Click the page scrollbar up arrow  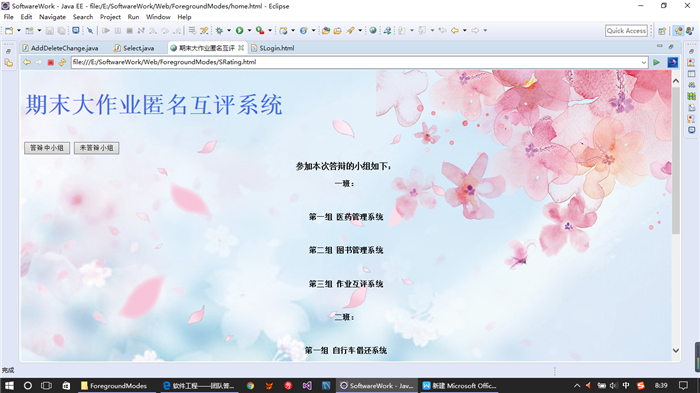coord(675,81)
